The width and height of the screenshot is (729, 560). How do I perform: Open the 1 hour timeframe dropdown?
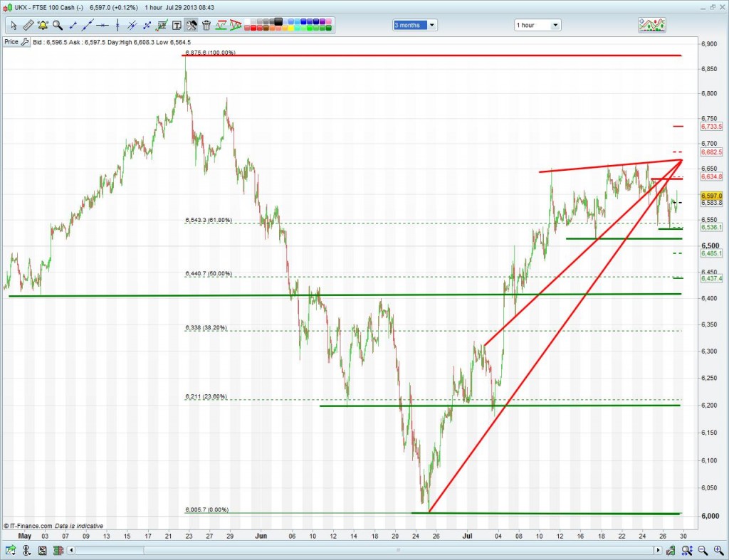(537, 25)
